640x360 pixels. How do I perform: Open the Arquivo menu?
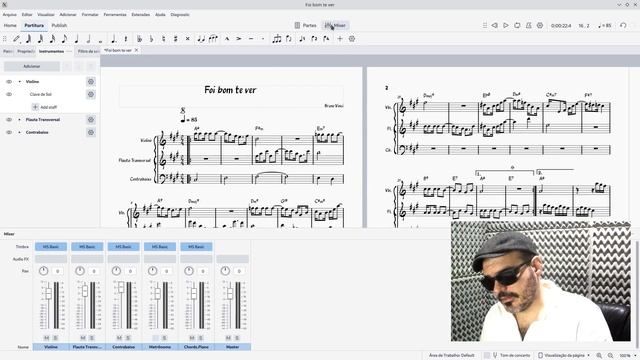[x=9, y=14]
